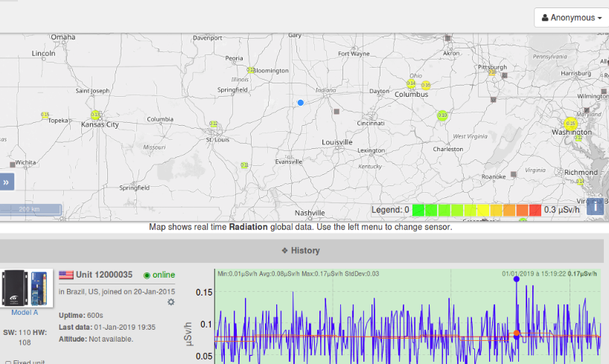Click the St. Louis sensor marker
Image resolution: width=609 pixels, height=364 pixels.
point(214,124)
